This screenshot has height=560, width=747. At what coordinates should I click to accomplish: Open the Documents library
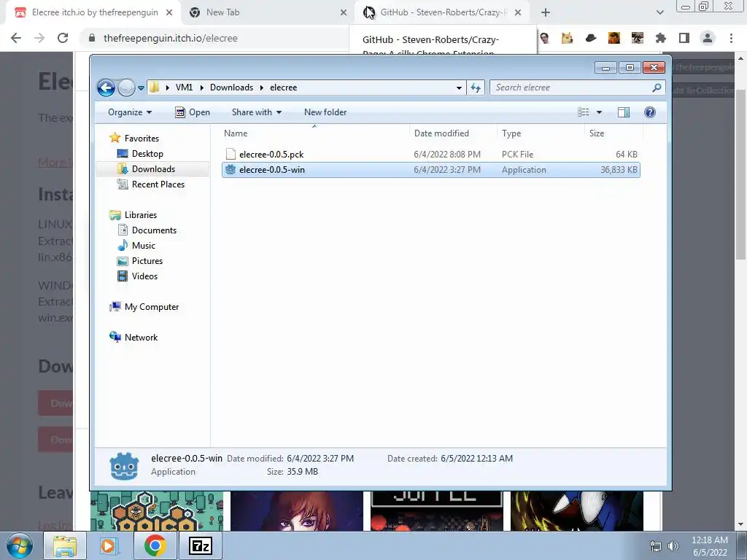[x=154, y=230]
